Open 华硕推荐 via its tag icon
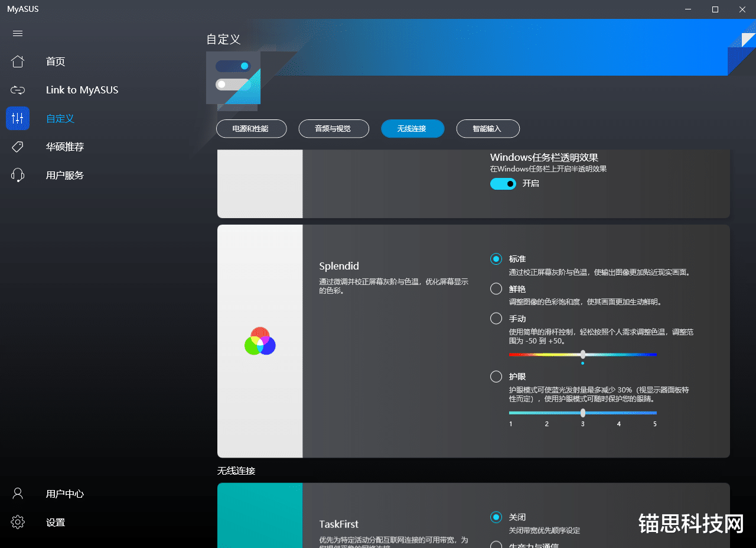The width and height of the screenshot is (756, 548). tap(18, 147)
